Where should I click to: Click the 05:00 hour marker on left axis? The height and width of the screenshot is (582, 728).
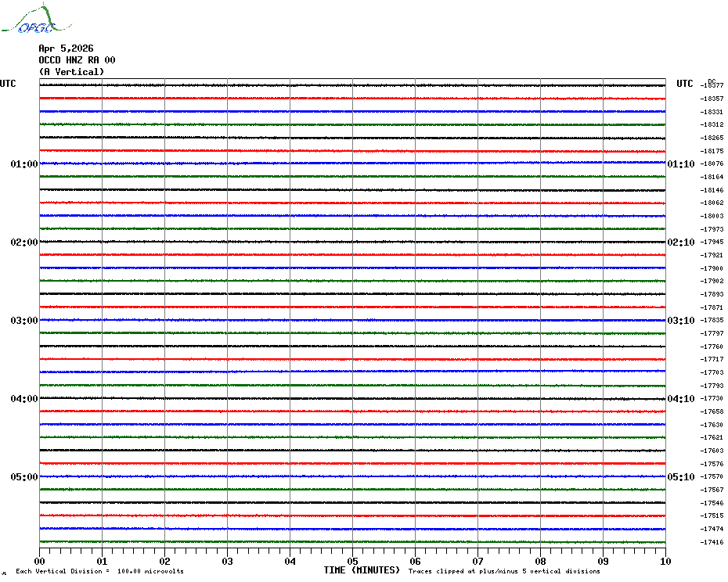point(24,477)
